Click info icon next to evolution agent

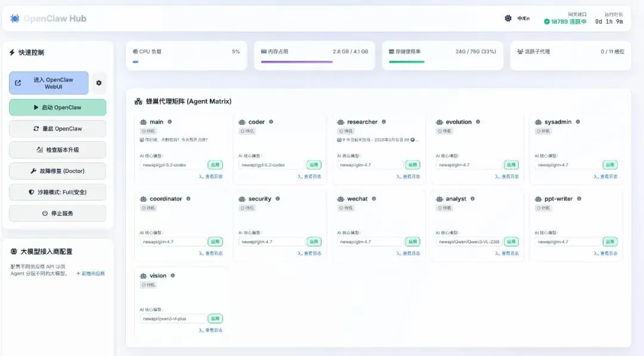(x=478, y=122)
